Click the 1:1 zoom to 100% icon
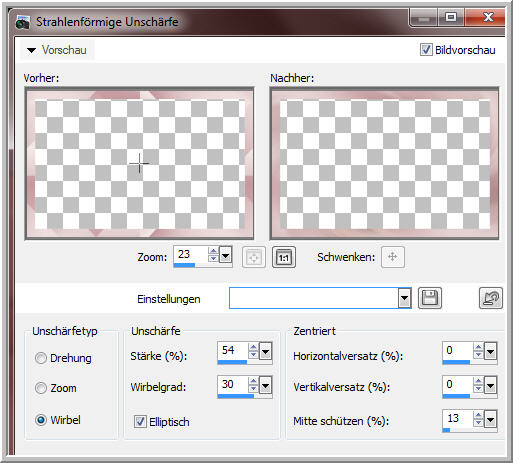The image size is (513, 463). click(x=284, y=257)
